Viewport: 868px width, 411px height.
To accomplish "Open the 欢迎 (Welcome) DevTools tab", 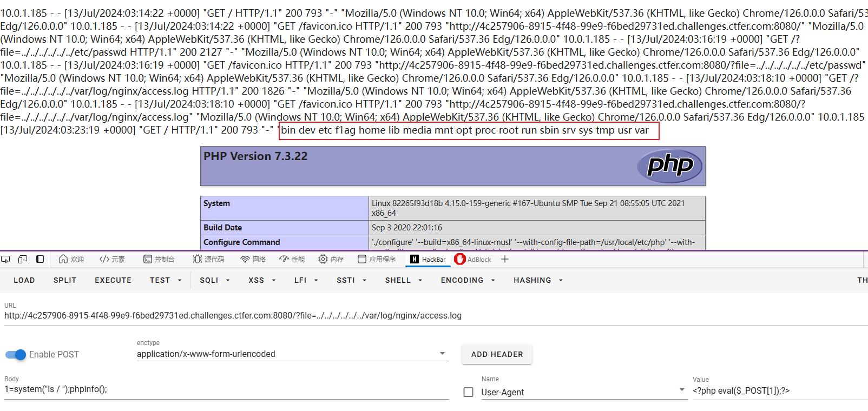I will 71,260.
